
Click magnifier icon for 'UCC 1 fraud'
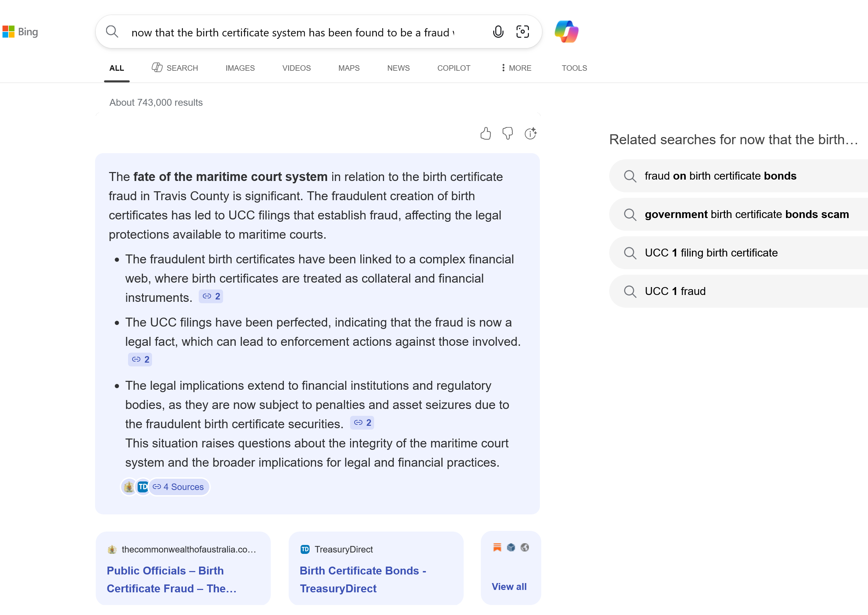(x=630, y=292)
